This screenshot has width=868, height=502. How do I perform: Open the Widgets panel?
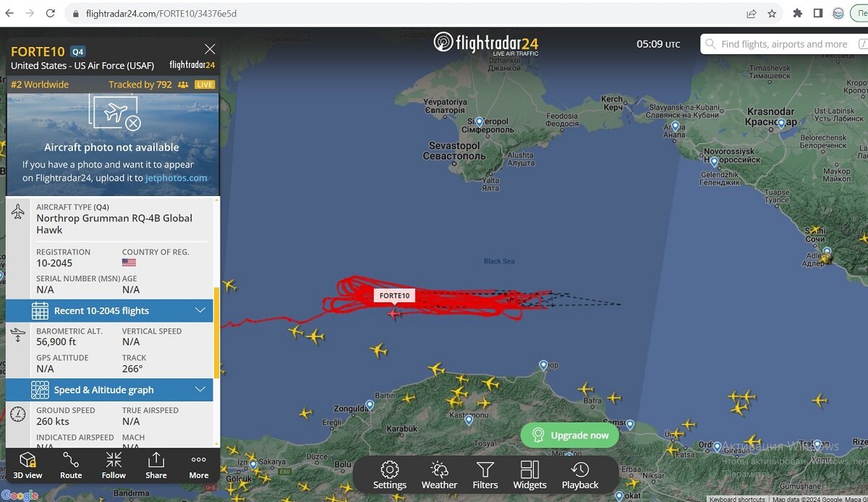[x=529, y=475]
